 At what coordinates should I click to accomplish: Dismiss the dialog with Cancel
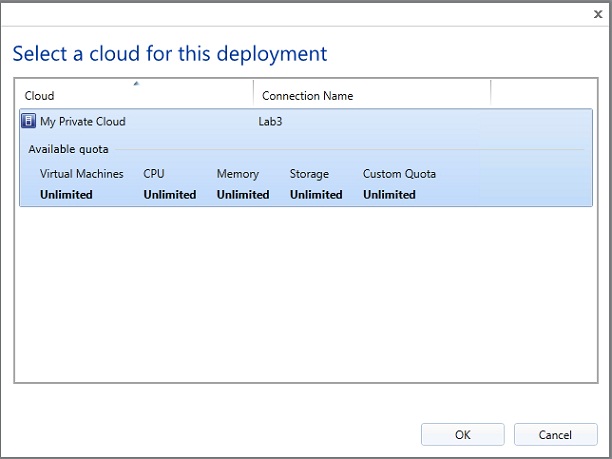click(x=555, y=434)
